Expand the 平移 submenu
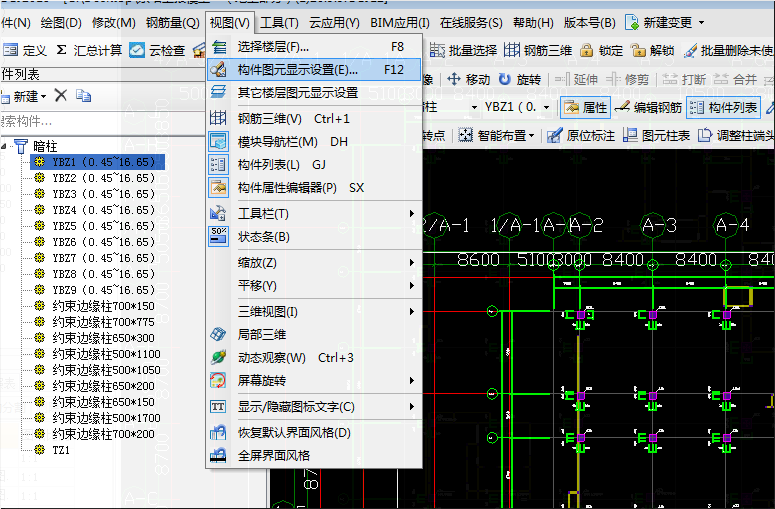Viewport: 775px width, 509px height. point(411,286)
